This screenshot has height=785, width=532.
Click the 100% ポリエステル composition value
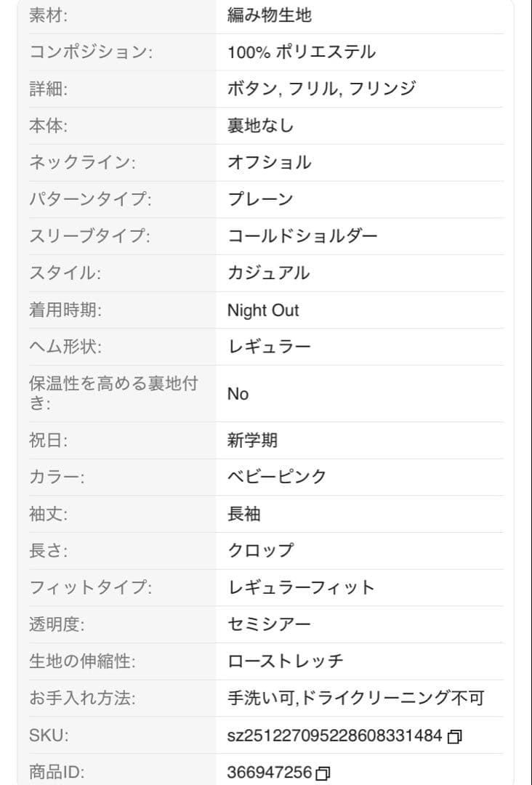302,52
